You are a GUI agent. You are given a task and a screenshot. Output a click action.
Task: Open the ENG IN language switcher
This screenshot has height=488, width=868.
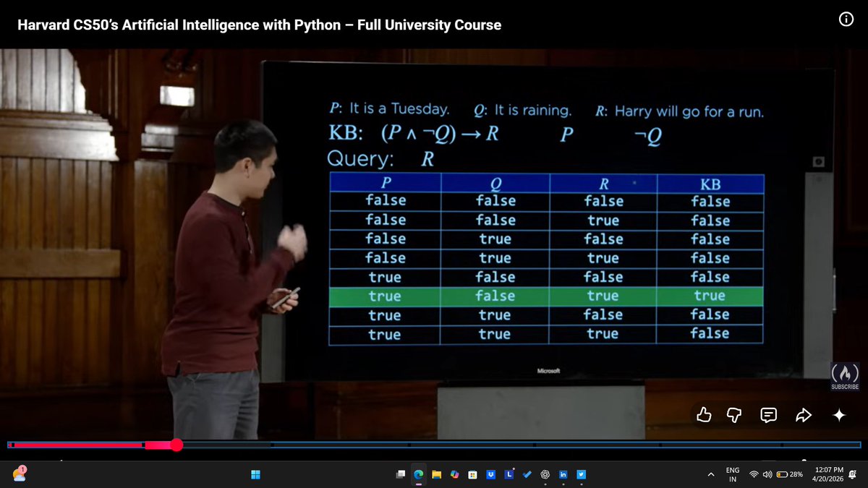pyautogui.click(x=731, y=475)
